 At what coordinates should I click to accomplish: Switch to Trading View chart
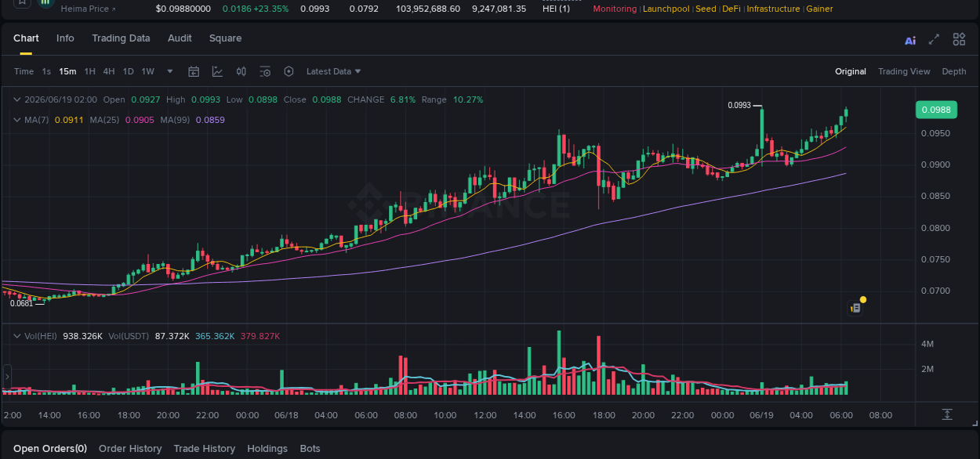pos(904,71)
